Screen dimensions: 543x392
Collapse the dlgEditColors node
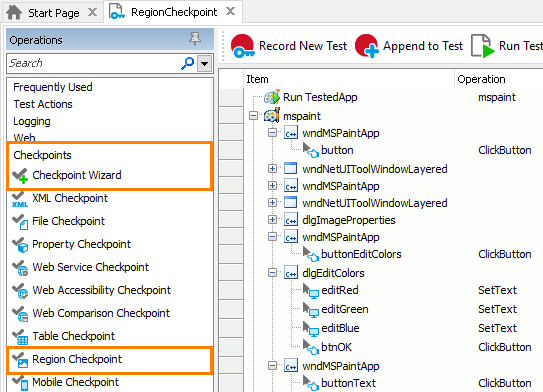pos(273,273)
